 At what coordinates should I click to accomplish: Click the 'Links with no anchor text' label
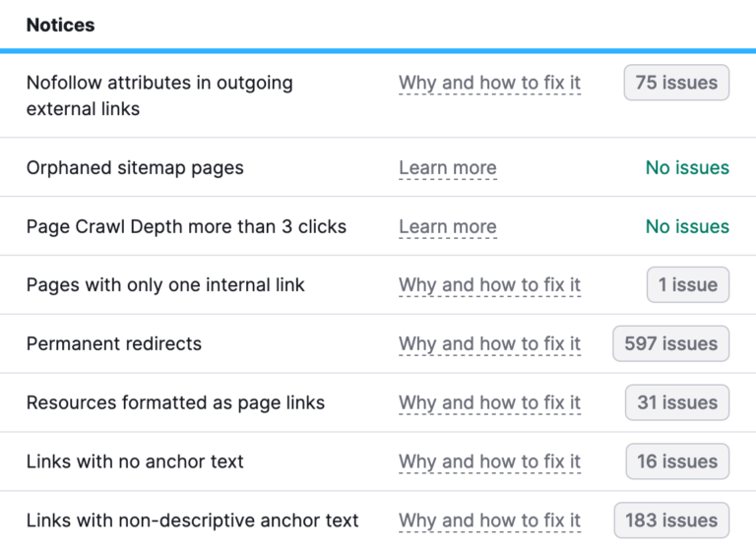coord(135,461)
